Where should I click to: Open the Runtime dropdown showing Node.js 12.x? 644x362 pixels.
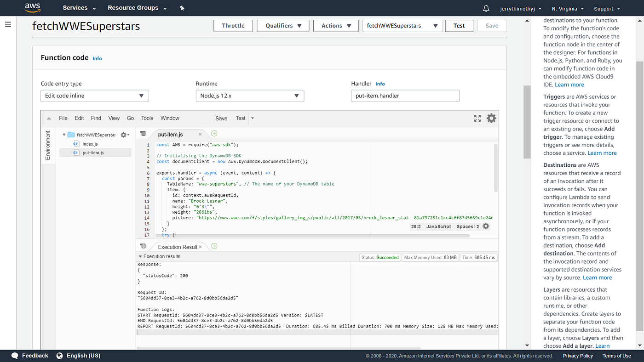pos(250,96)
